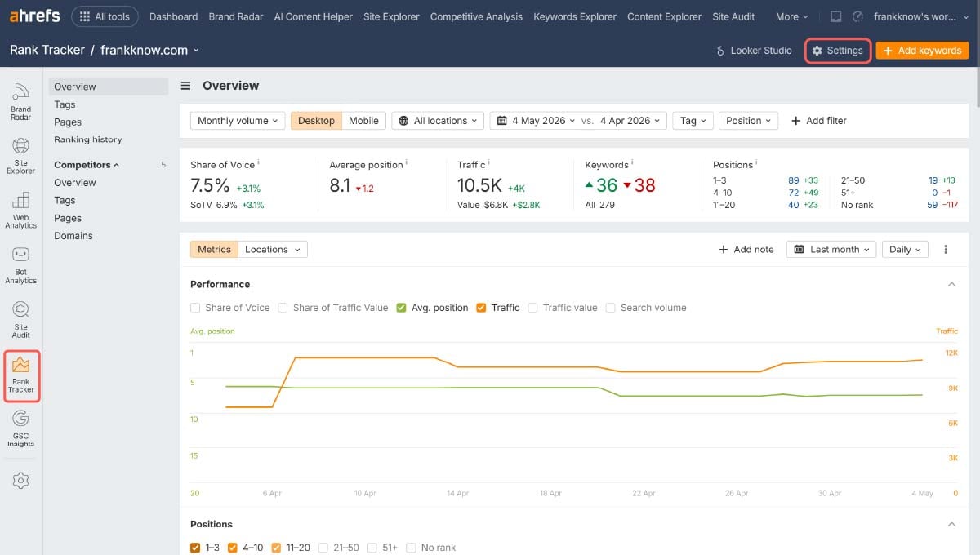Open AI Content Helper in top navigation
This screenshot has height=555, width=980.
314,16
